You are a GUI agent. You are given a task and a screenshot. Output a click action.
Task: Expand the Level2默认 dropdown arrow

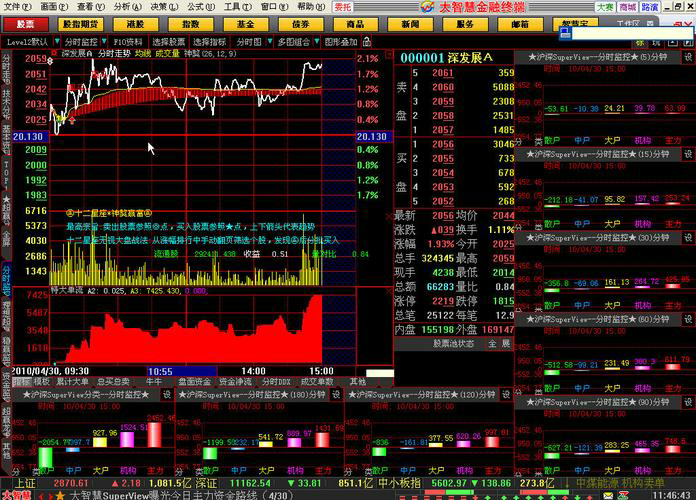[57, 41]
